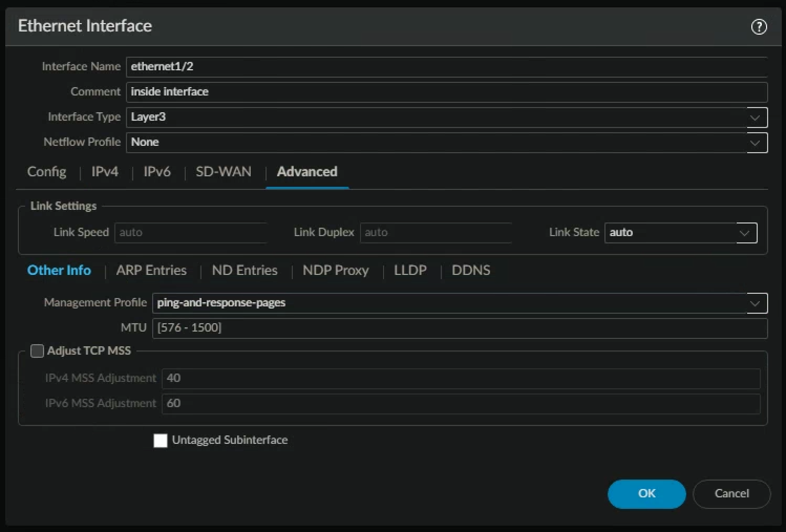Click the Comment field inside interface
The width and height of the screenshot is (786, 532).
coord(447,92)
